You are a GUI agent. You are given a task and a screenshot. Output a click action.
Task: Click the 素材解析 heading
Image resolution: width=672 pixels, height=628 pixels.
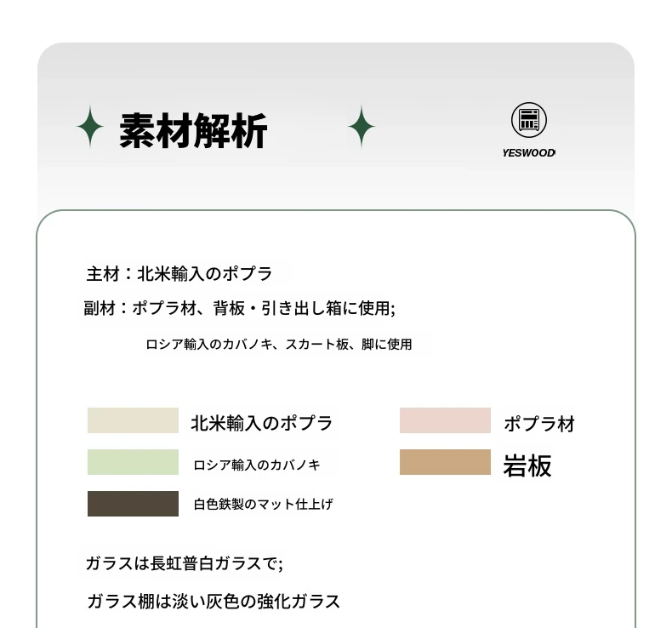(193, 131)
